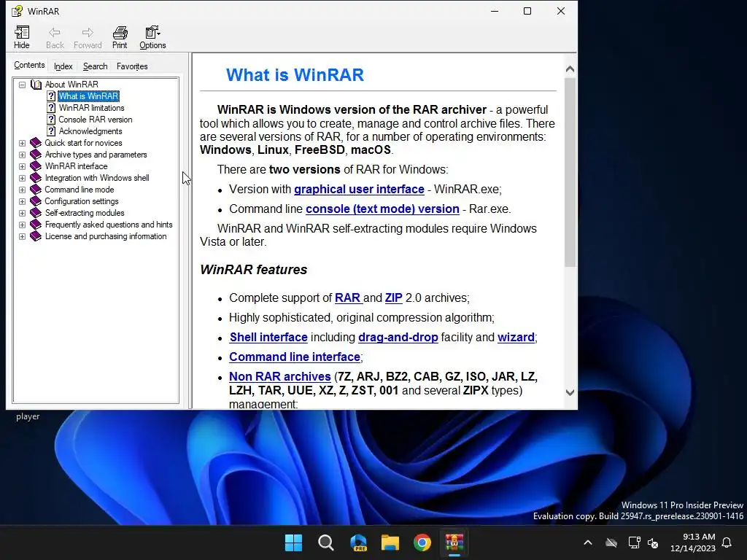747x560 pixels.
Task: Click the question page icon beside Acknowledgments
Action: pos(51,131)
